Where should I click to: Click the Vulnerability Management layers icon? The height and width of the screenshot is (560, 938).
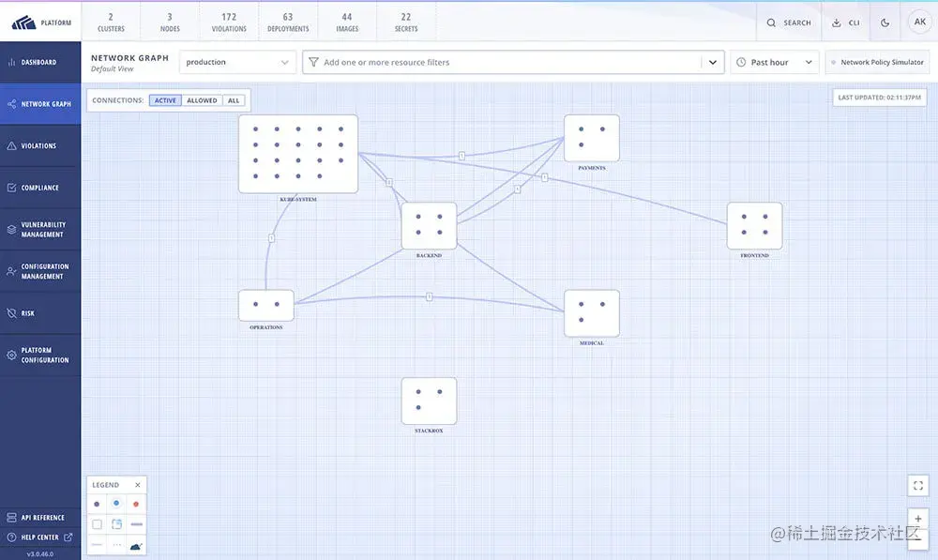(x=11, y=230)
